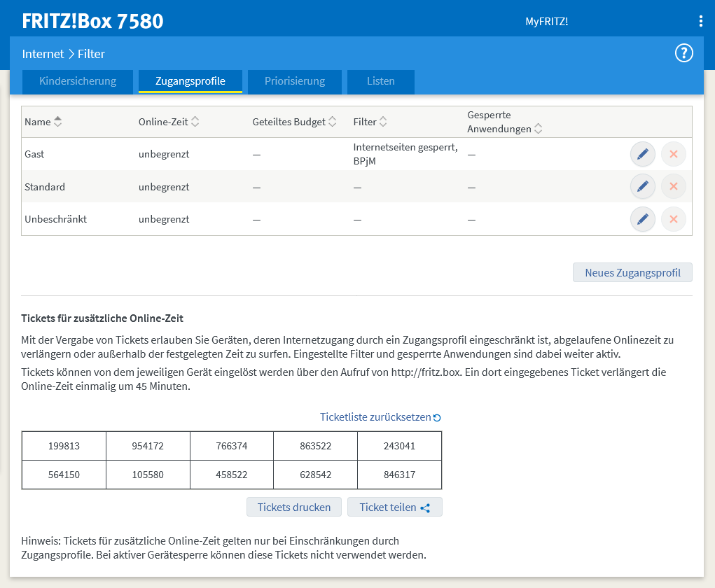
Task: Switch to the Kindersicherung tab
Action: 77,81
